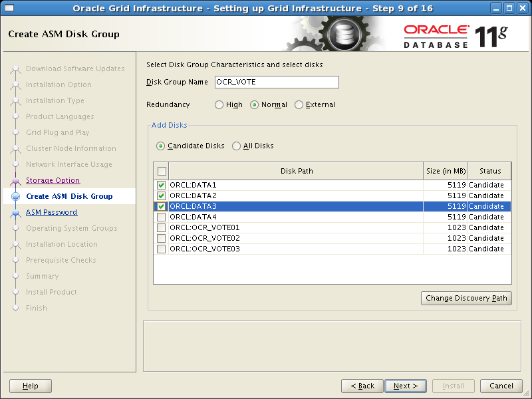Select the ORCL:DATA1 disk path text
The height and width of the screenshot is (399, 532).
pos(193,186)
